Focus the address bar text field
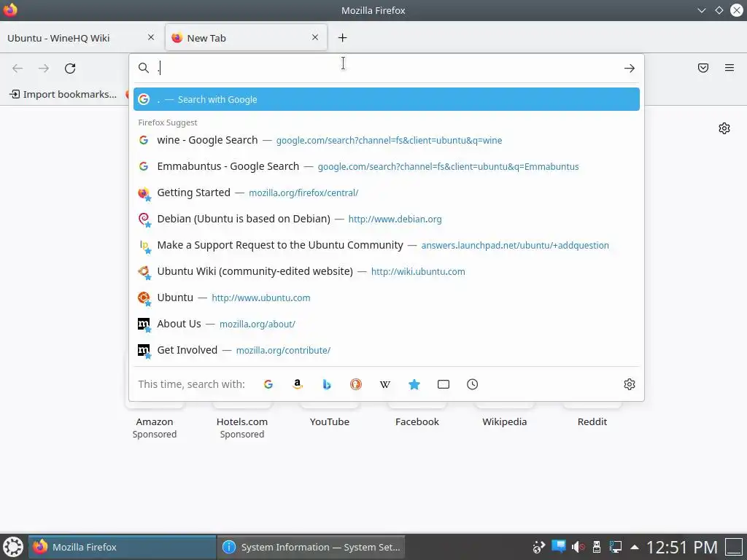747x560 pixels. tap(388, 68)
